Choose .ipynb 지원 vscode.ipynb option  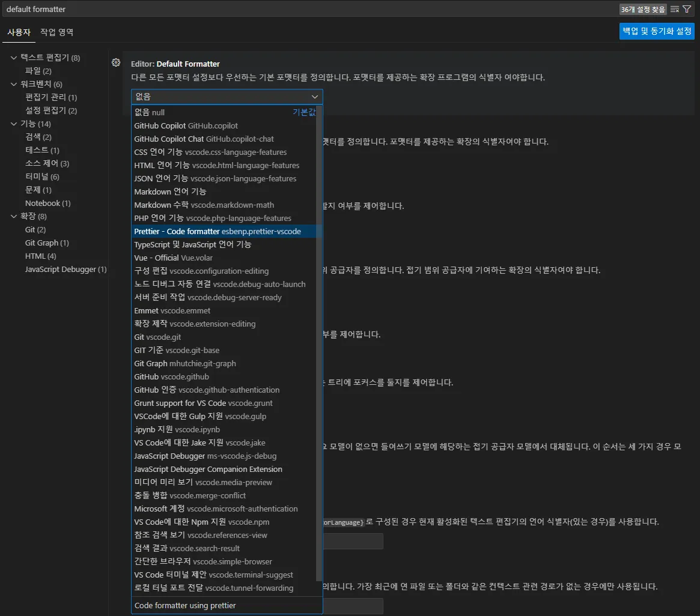224,429
